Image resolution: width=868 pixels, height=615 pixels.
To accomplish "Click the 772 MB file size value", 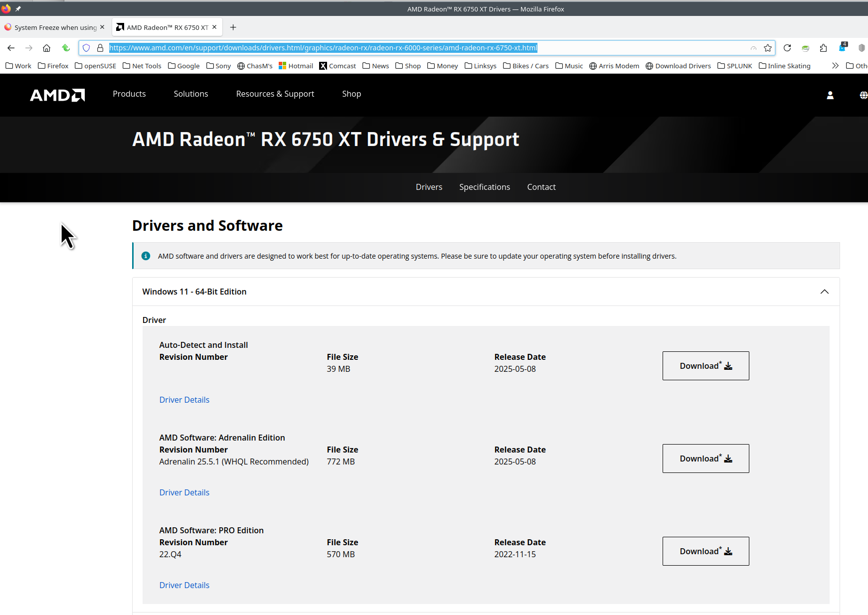I will (341, 461).
